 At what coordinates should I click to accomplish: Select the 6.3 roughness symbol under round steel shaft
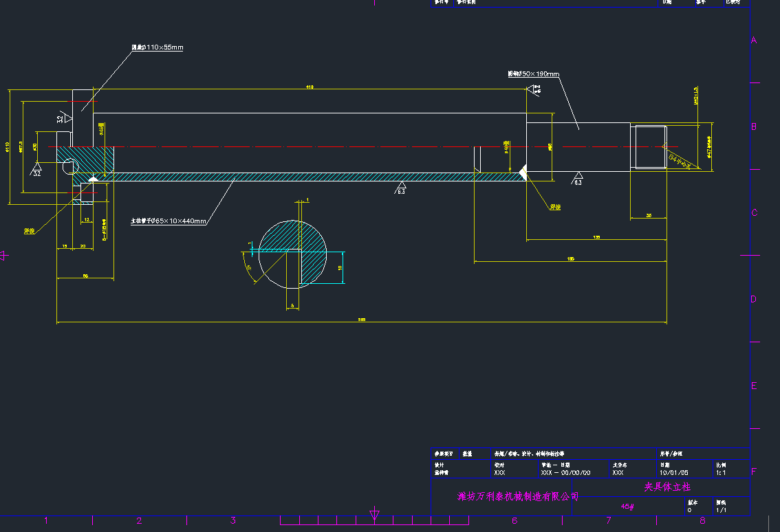[577, 177]
